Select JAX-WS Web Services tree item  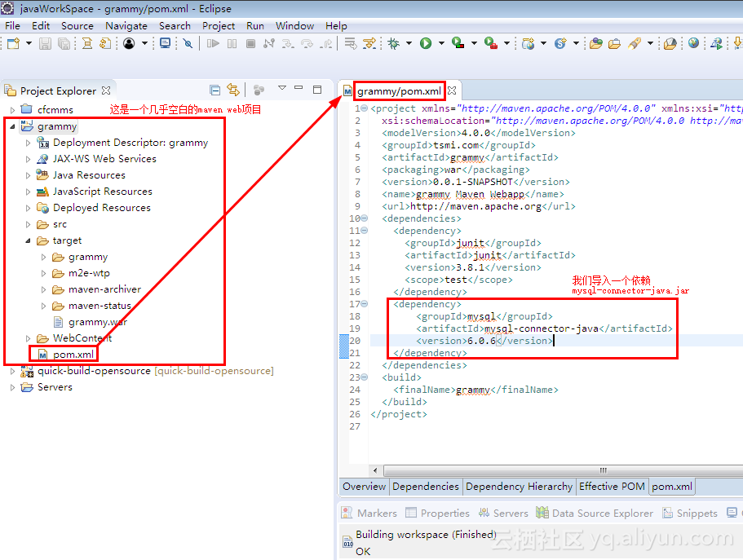pos(104,159)
